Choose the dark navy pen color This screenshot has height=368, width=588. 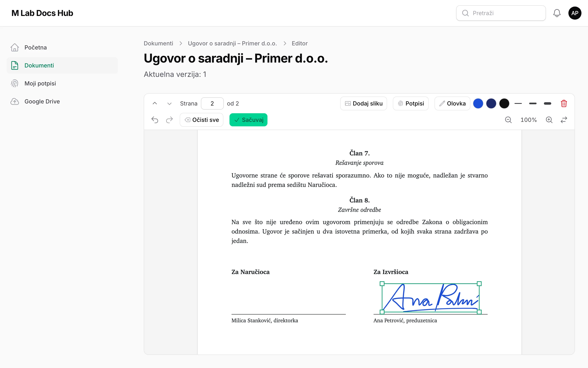491,103
